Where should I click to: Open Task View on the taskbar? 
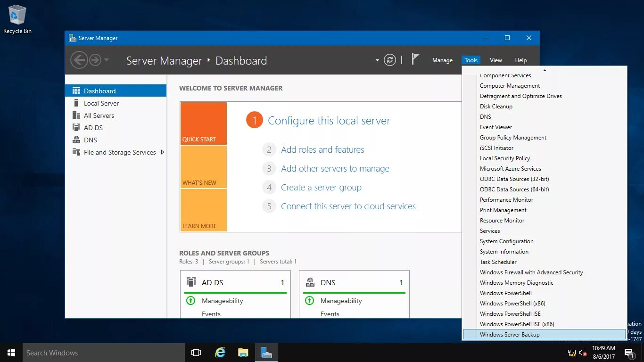pos(196,353)
